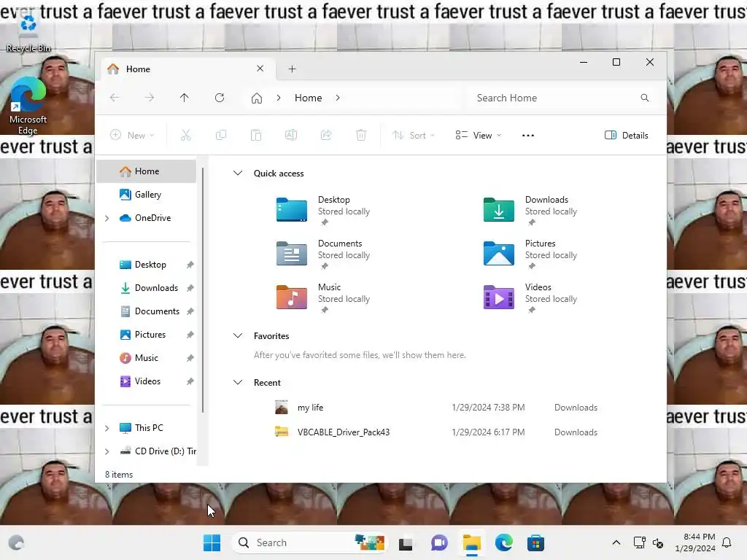The image size is (747, 560).
Task: Open the Chat app from taskbar
Action: click(439, 542)
